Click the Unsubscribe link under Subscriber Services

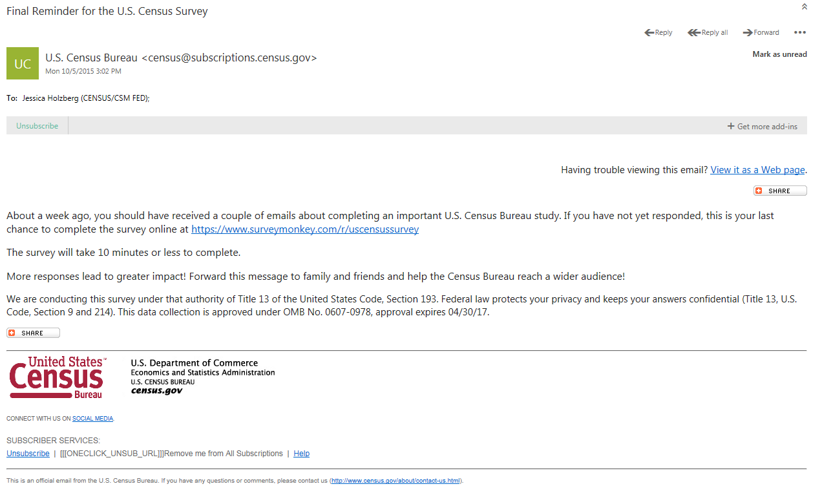[x=28, y=454]
